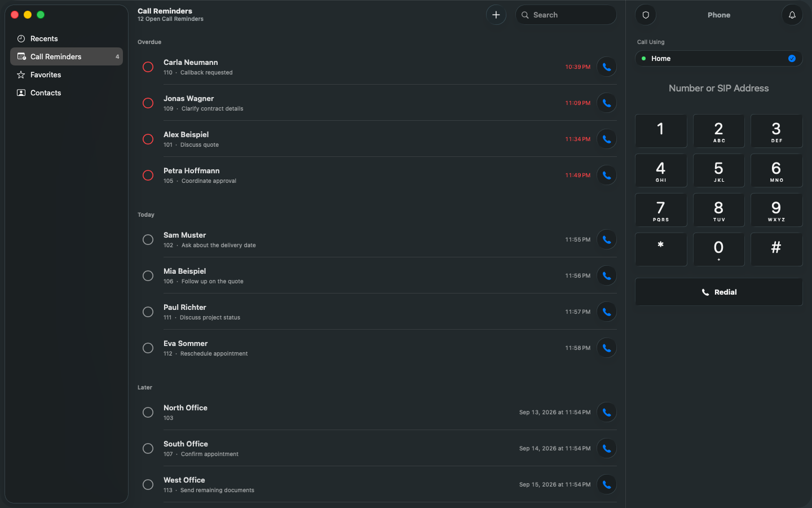The height and width of the screenshot is (508, 812).
Task: Go to Favorites in sidebar
Action: click(67, 75)
